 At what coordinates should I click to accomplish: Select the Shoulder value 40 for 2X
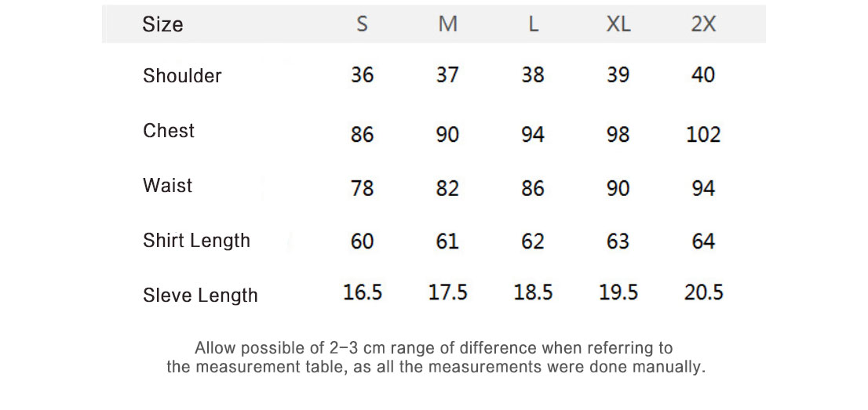(x=703, y=75)
